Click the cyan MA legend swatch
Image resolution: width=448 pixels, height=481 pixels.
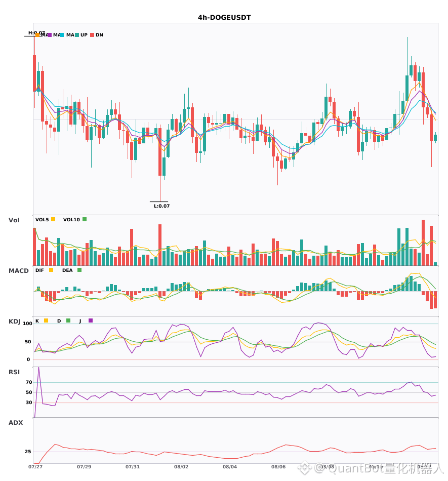(62, 35)
